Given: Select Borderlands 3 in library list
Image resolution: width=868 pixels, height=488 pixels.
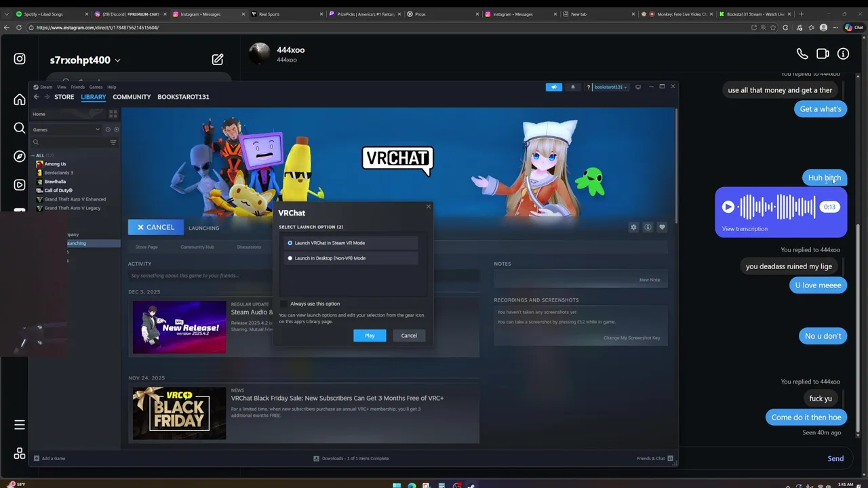Looking at the screenshot, I should (58, 173).
